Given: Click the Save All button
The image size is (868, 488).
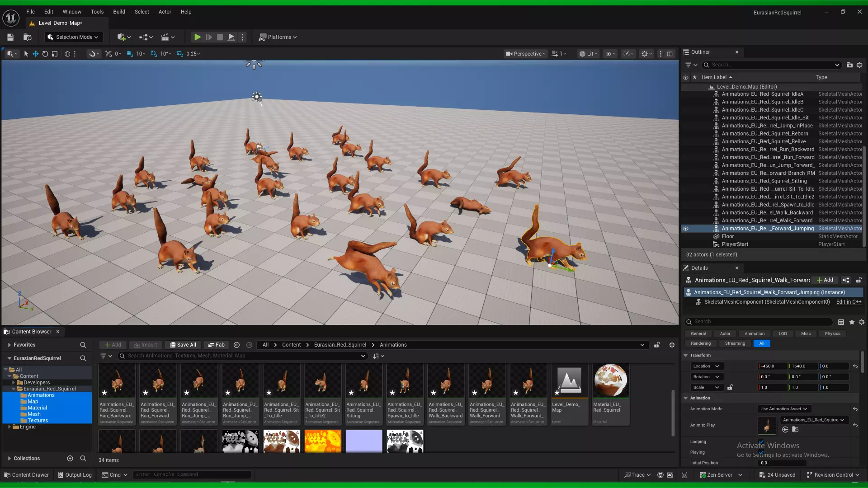Looking at the screenshot, I should tap(183, 345).
